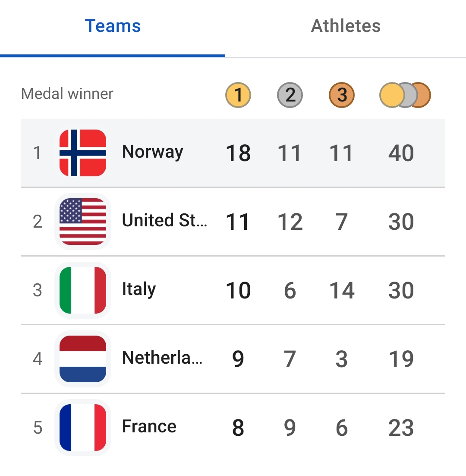Open the Italy team name
The width and height of the screenshot is (466, 476).
click(139, 289)
